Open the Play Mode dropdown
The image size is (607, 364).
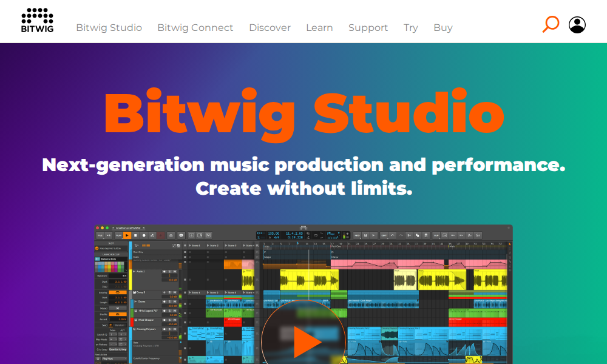pyautogui.click(x=113, y=338)
